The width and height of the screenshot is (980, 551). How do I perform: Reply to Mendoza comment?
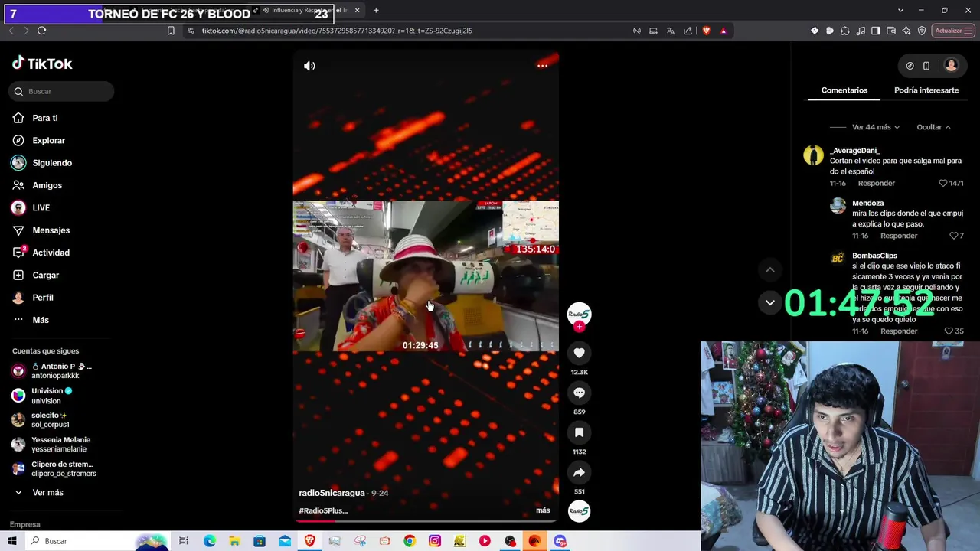pos(898,236)
